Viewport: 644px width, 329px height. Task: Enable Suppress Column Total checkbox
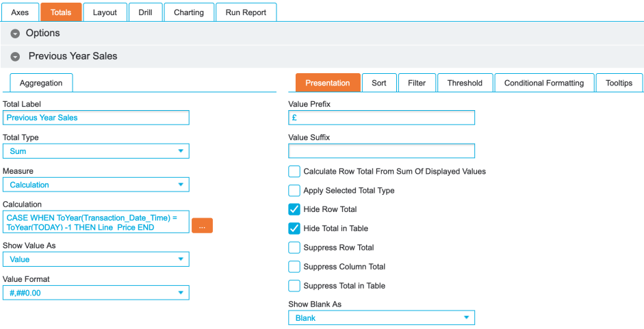tap(294, 267)
